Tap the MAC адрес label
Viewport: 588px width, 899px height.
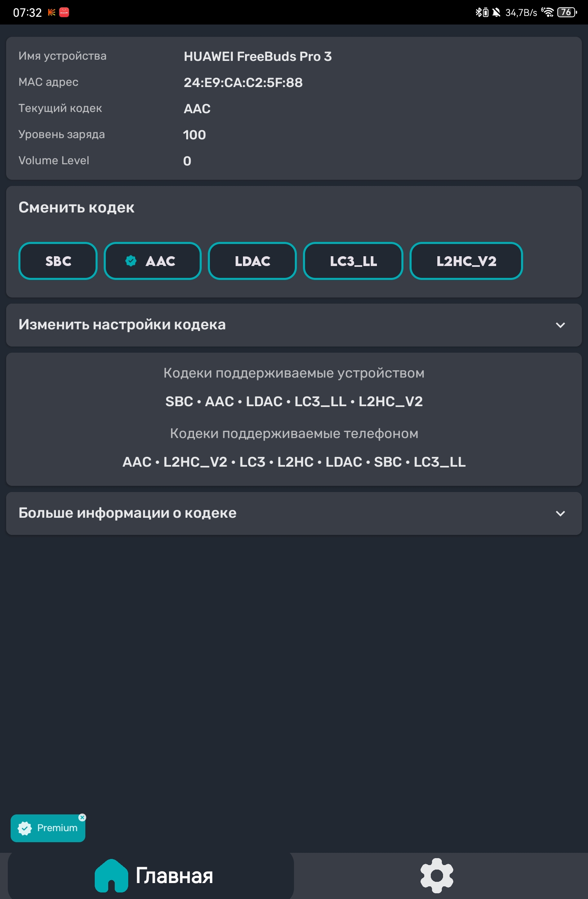pos(48,82)
